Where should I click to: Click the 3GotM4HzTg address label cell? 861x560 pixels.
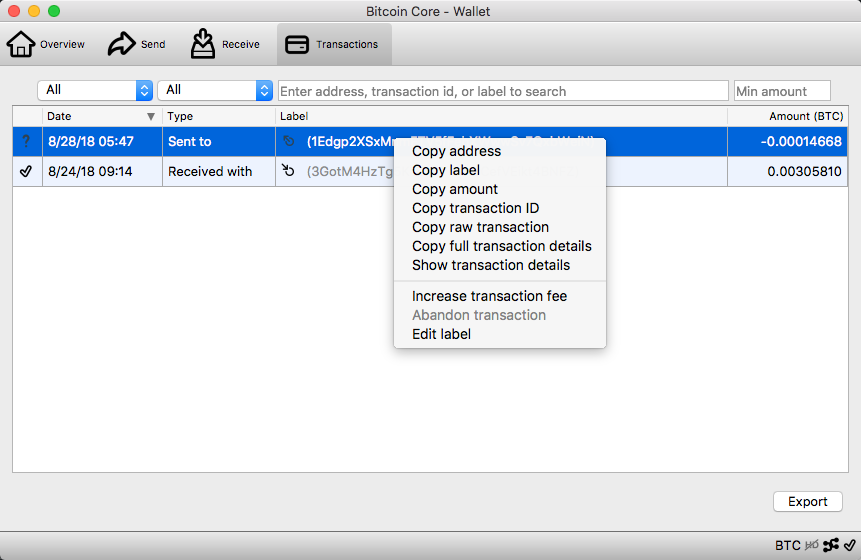350,171
